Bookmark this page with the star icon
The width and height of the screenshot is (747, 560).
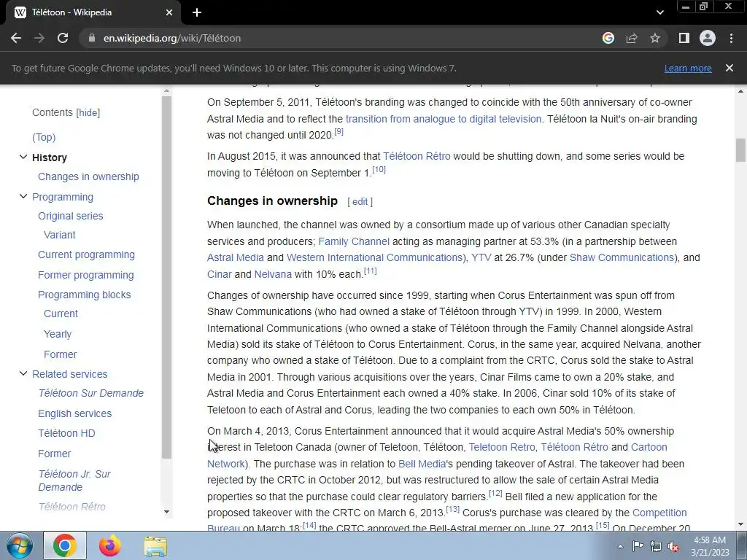[x=655, y=38]
